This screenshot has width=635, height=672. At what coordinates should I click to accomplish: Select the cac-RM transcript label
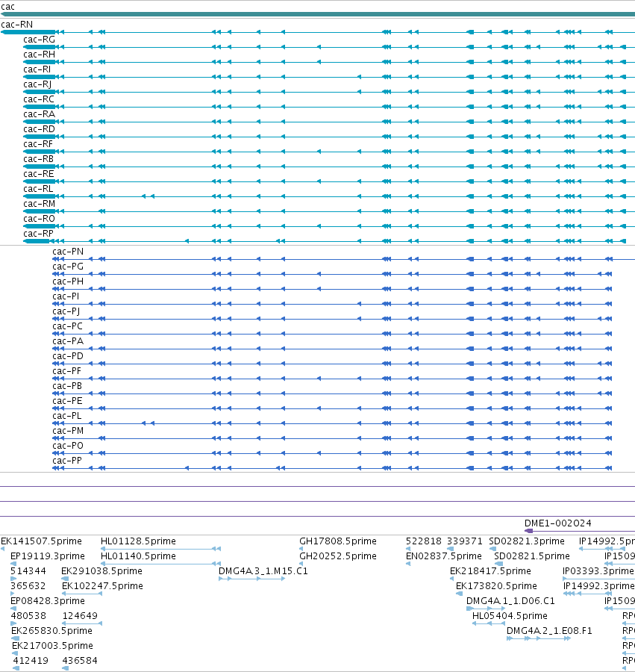pyautogui.click(x=39, y=204)
